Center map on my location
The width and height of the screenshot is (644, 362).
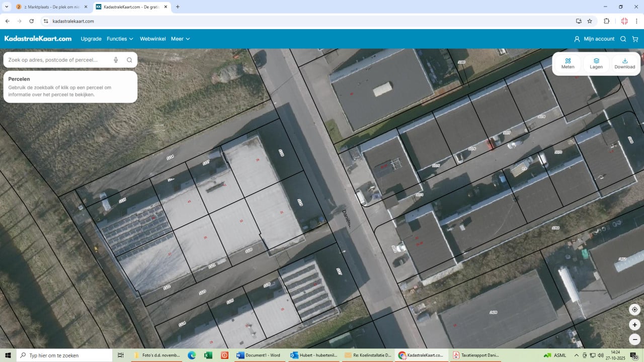coord(634,310)
